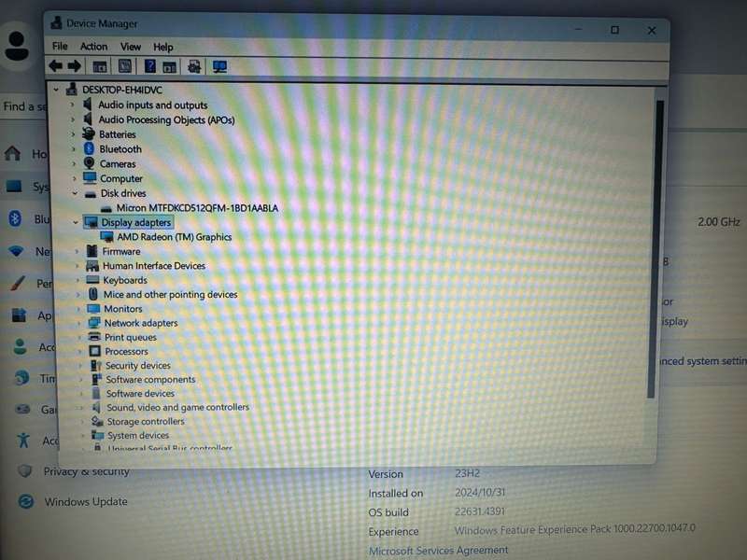747x560 pixels.
Task: Click the Audio Processing Objects (APOs) icon
Action: [x=88, y=119]
